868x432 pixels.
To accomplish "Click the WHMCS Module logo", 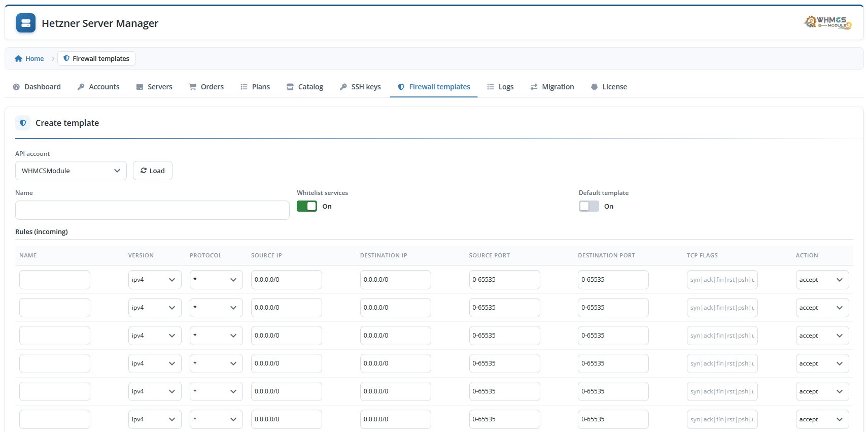I will pyautogui.click(x=828, y=22).
